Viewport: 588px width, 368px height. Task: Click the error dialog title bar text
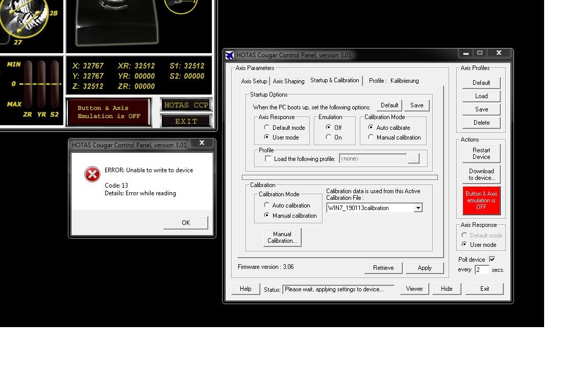129,145
